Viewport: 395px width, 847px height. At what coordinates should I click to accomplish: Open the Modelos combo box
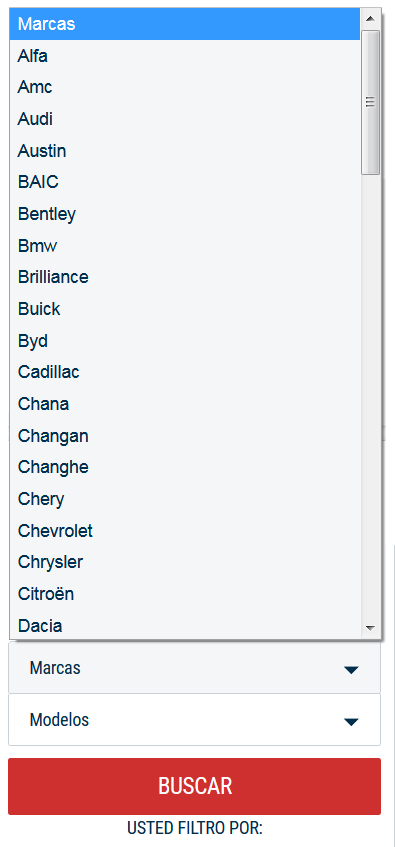[195, 720]
